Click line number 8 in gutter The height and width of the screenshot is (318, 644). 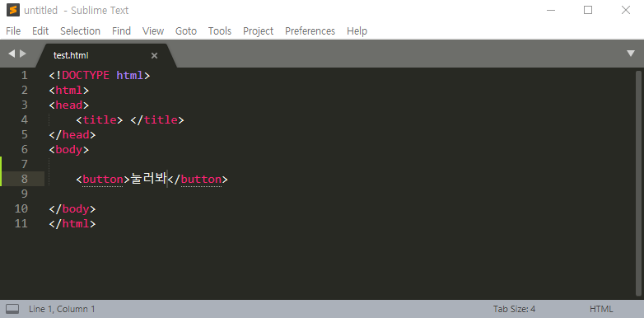tap(24, 179)
